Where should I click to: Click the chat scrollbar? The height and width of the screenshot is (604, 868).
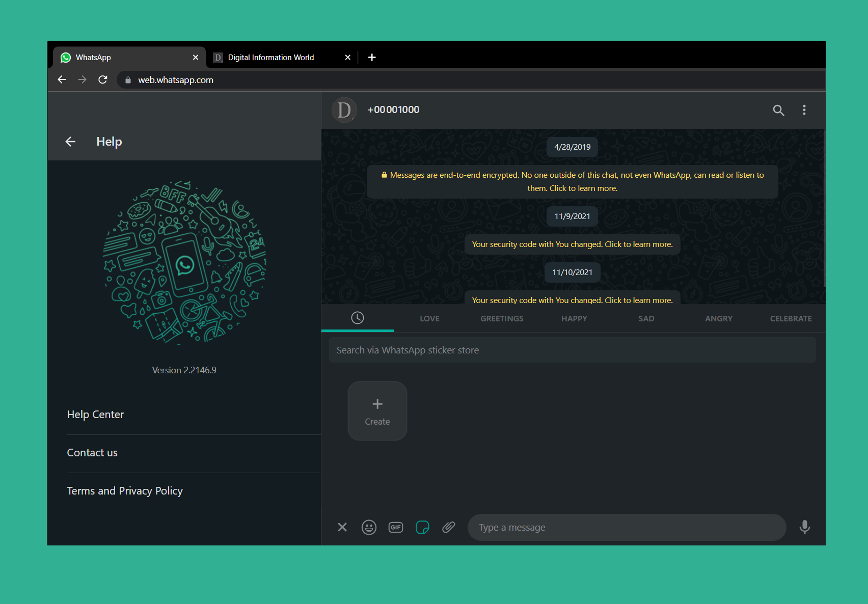click(x=824, y=209)
